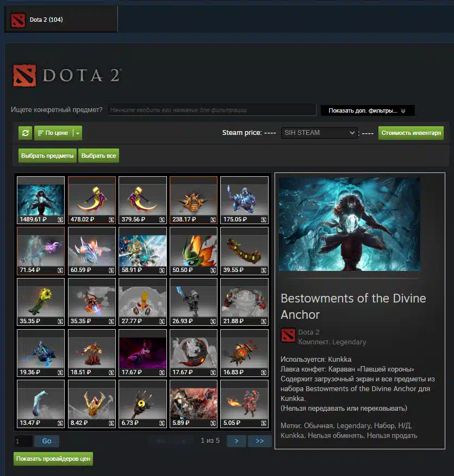Click the market icon on the 1489.61 ₽ item
Screen dimensions: 454x476
tap(60, 219)
